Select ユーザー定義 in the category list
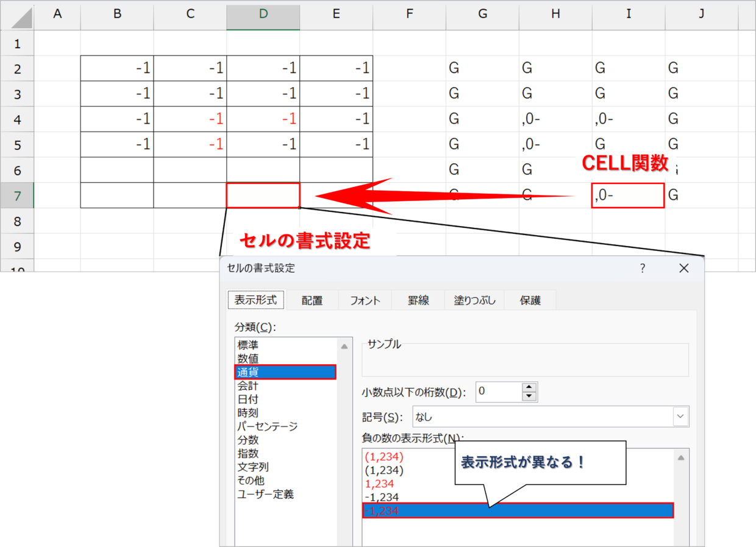This screenshot has width=756, height=547. pyautogui.click(x=285, y=494)
